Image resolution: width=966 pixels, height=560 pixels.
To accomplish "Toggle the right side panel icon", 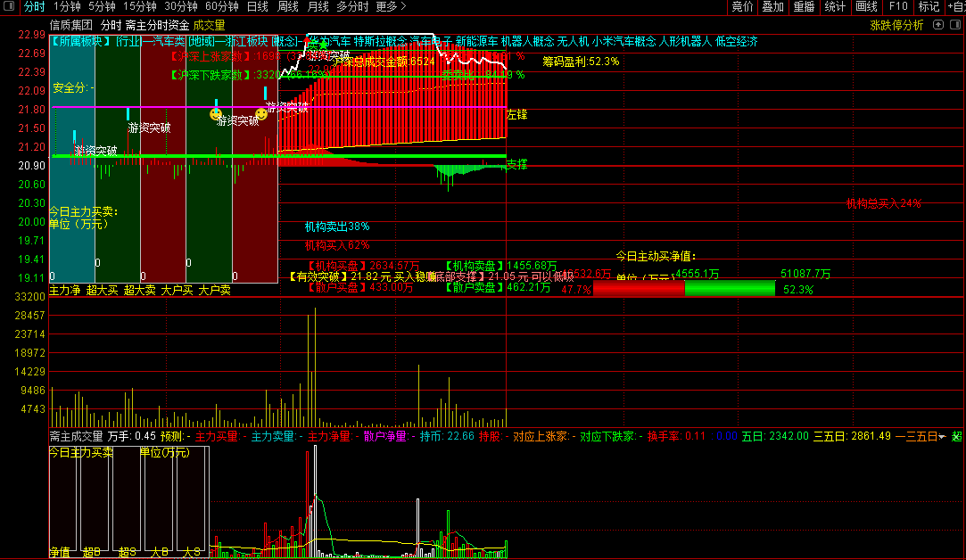I will click(x=955, y=25).
